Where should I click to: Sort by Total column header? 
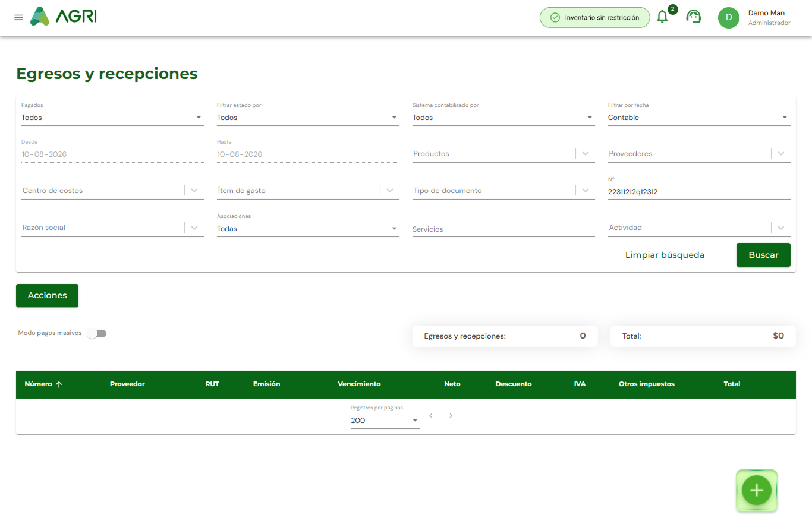click(x=732, y=384)
